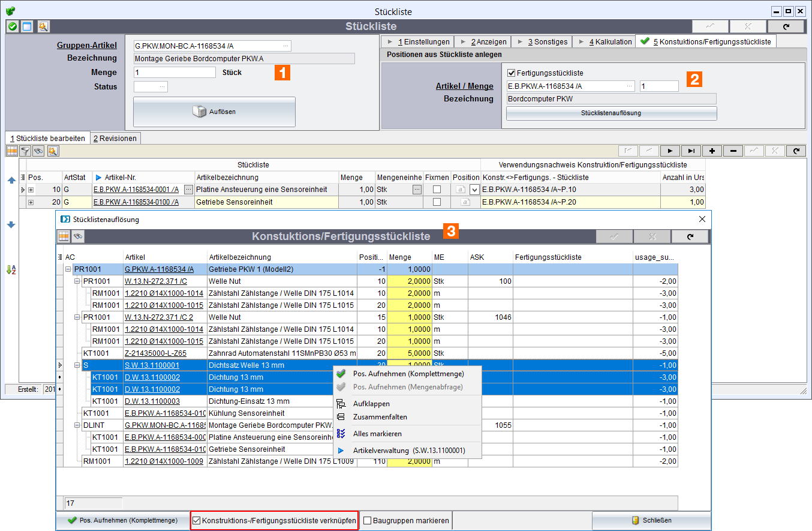Click the Menge input field in header
Image resolution: width=812 pixels, height=531 pixels.
point(175,72)
